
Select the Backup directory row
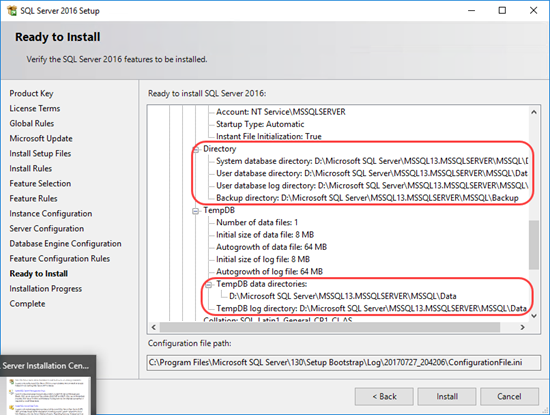(x=367, y=198)
